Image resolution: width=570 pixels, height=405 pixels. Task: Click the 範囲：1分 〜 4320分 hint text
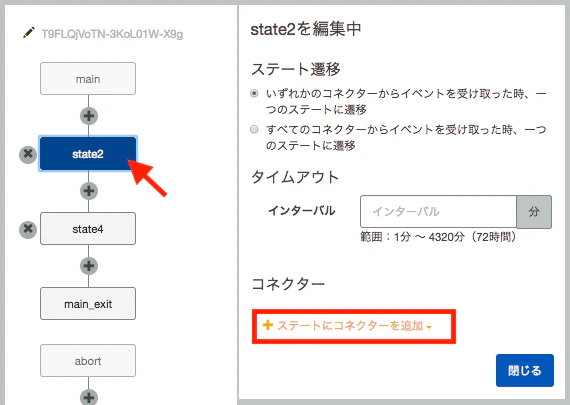[438, 237]
